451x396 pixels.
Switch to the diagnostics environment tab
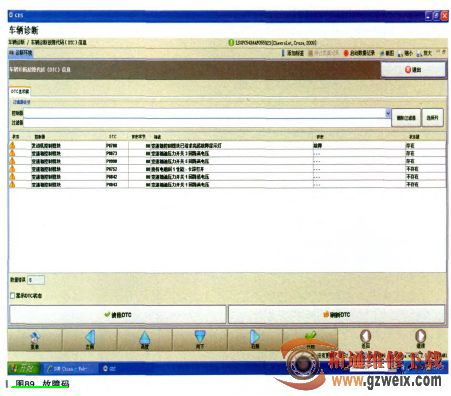[21, 53]
